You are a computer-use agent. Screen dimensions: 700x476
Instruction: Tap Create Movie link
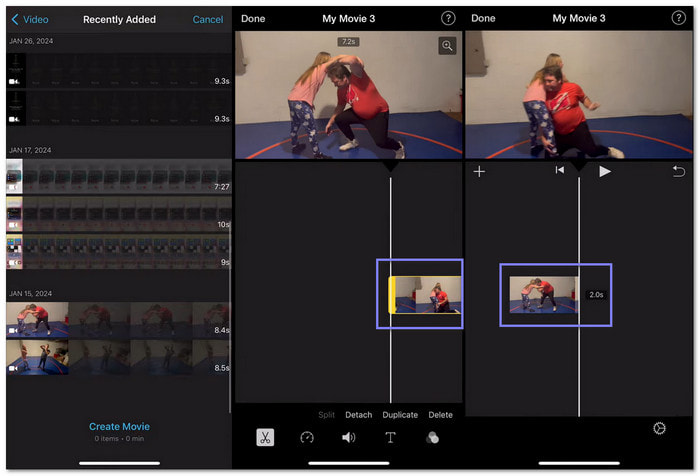tap(119, 426)
